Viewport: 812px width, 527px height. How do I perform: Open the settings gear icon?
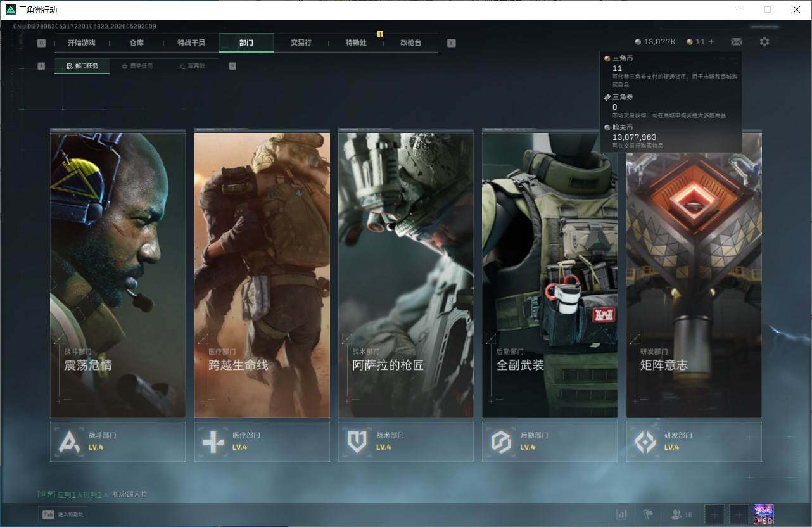[x=764, y=42]
